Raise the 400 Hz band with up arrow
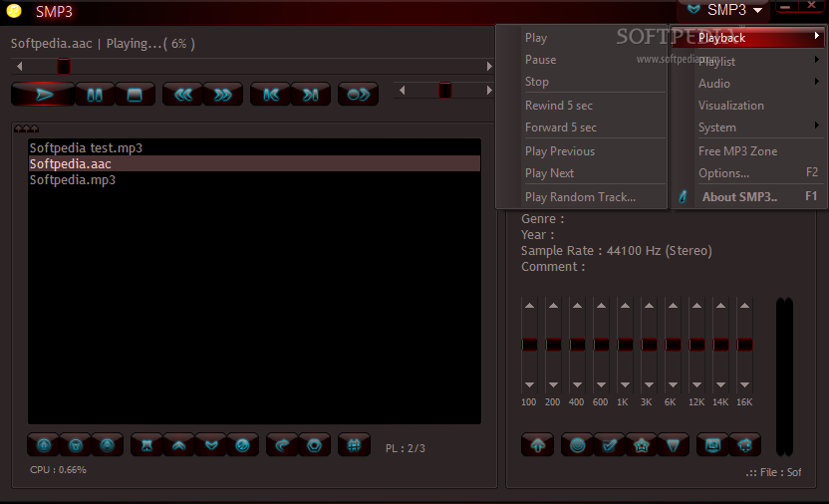This screenshot has height=504, width=829. click(577, 306)
